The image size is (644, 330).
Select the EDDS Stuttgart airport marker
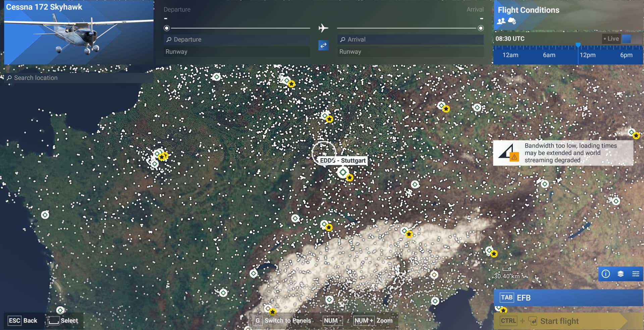pyautogui.click(x=343, y=173)
